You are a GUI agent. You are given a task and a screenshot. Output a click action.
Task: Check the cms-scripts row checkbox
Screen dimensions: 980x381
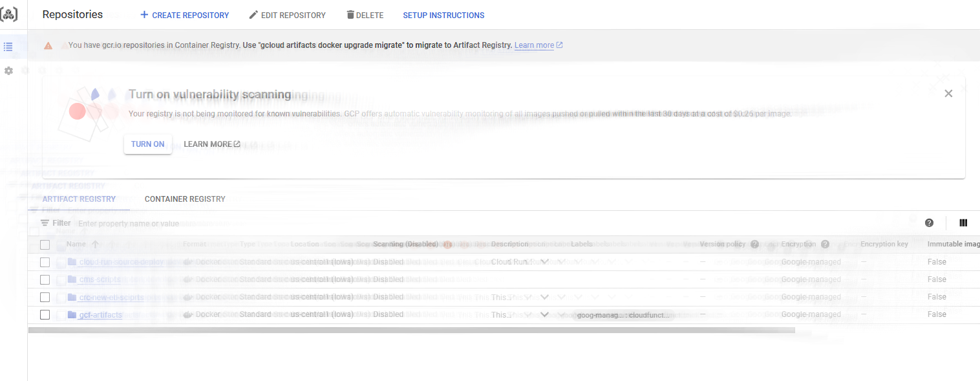(x=45, y=279)
